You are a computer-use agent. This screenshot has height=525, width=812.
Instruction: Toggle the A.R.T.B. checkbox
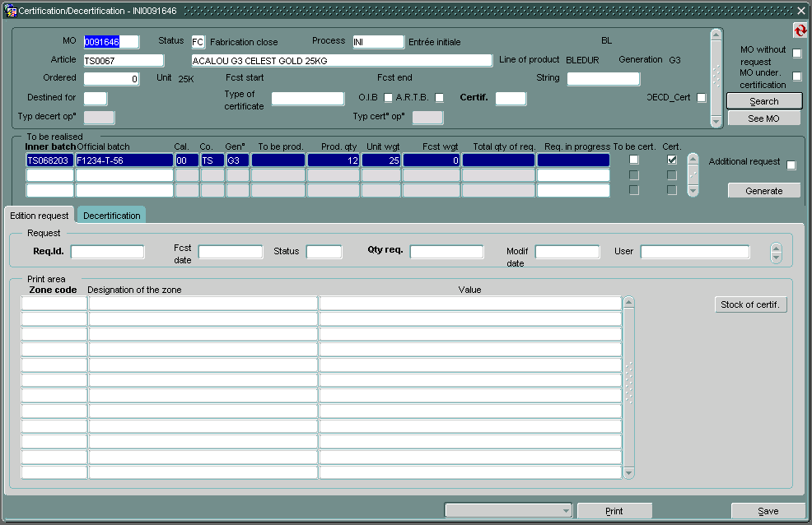click(439, 98)
